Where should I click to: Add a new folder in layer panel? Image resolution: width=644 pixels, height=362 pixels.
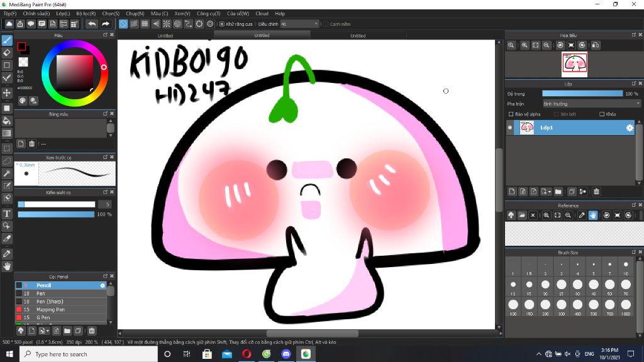point(558,191)
